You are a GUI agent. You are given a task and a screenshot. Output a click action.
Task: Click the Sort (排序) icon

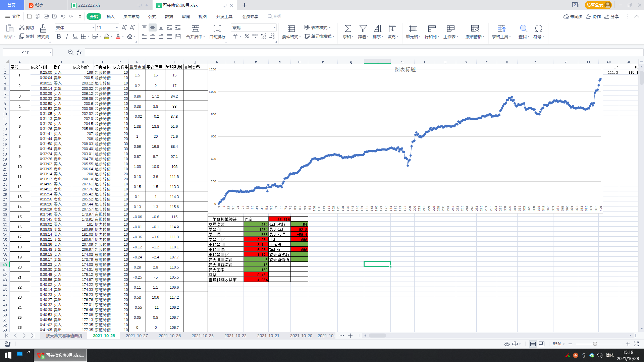point(378,28)
